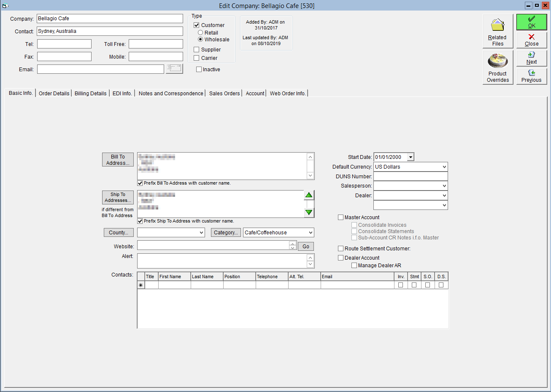
Task: Click the Mobile input field
Action: (156, 56)
